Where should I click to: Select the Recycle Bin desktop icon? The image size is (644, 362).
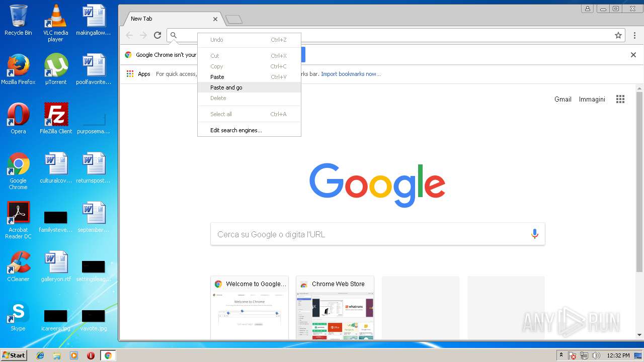18,20
